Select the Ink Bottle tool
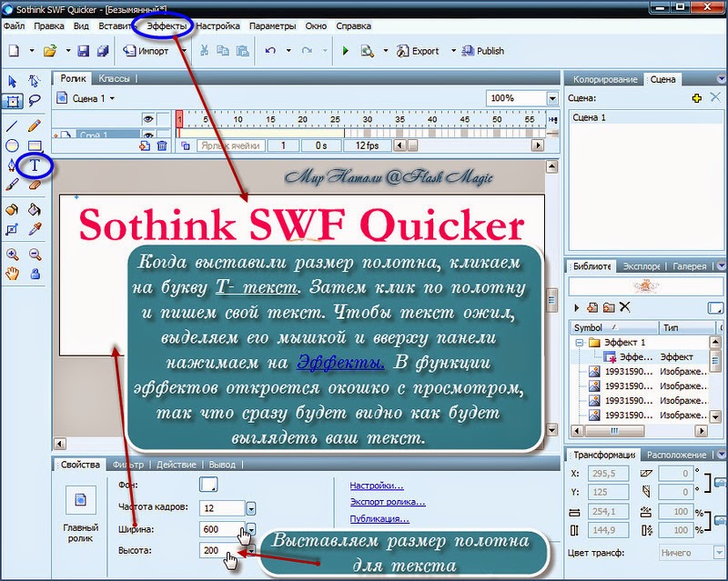Viewport: 728px width, 581px height. click(12, 210)
